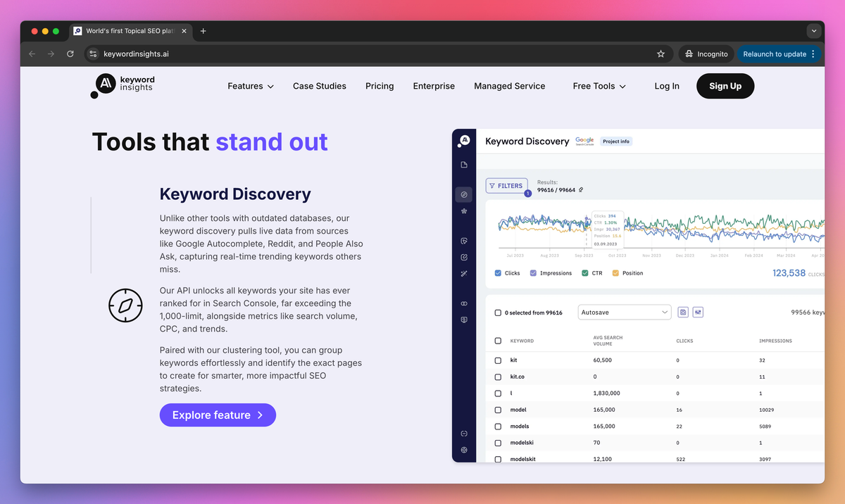Click the Project info badge

(x=616, y=141)
